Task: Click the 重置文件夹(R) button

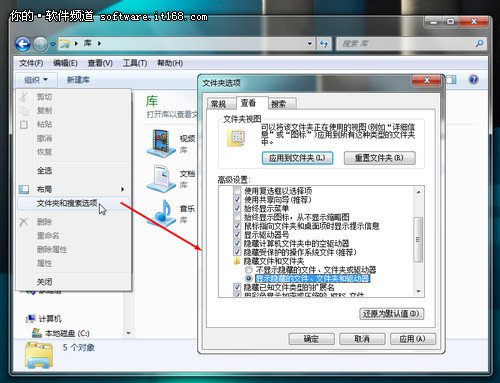Action: coord(380,158)
